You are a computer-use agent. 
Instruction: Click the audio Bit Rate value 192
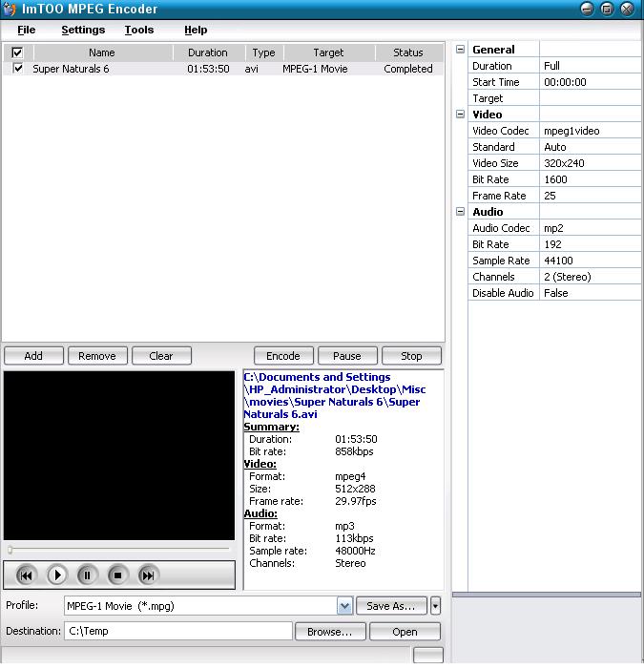591,244
